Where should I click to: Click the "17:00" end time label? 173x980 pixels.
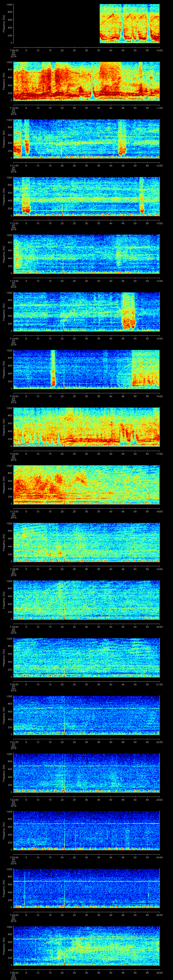pos(160,454)
